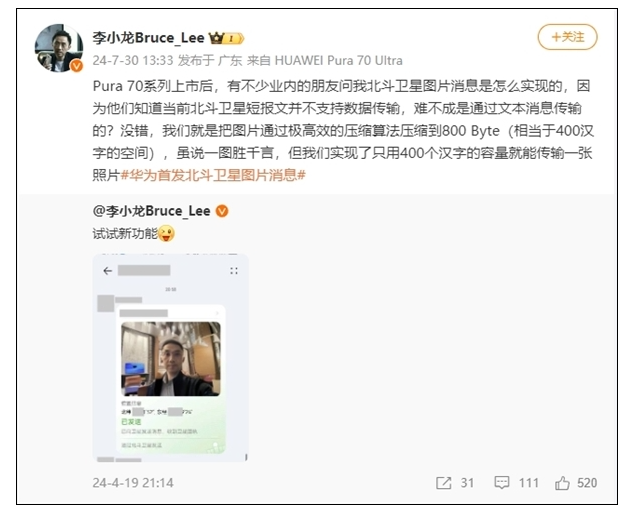Open the reposted phone screenshot image
Viewport: 635px width, 510px height.
tap(170, 358)
